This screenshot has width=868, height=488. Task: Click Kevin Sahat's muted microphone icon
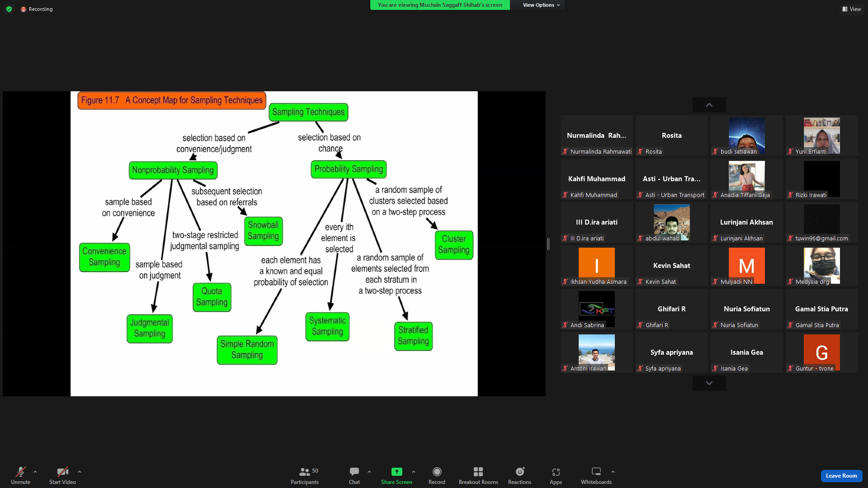coord(640,282)
